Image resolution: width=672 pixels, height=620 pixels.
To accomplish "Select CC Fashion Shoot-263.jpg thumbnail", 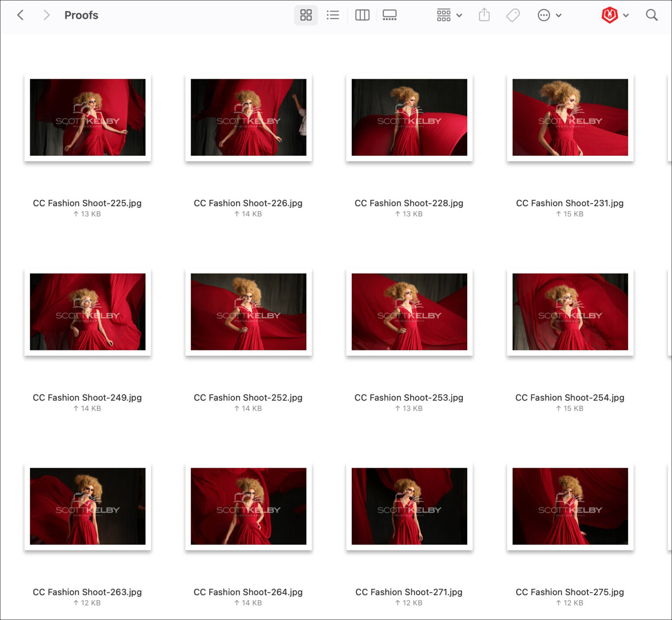I will (88, 506).
